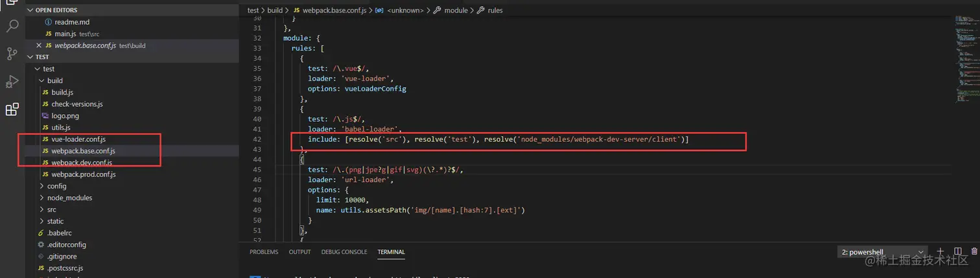Place cursor on 'babel-loader' string

(370, 129)
